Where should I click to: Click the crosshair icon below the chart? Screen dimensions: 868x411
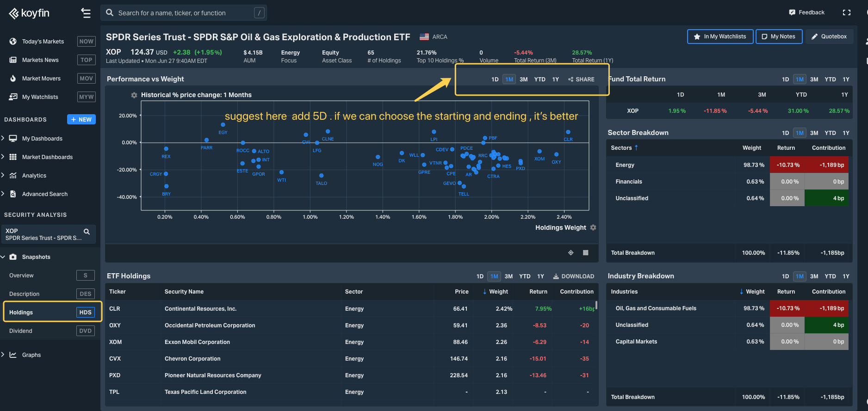[x=571, y=252]
